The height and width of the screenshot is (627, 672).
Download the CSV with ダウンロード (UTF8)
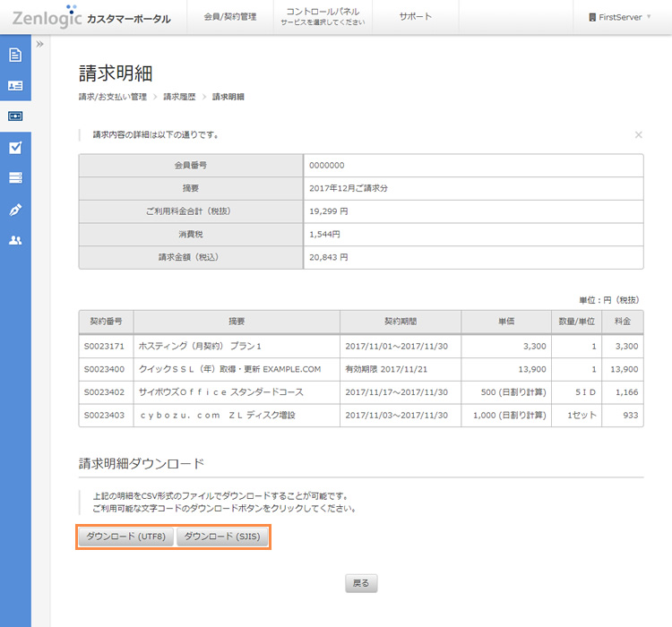point(125,537)
